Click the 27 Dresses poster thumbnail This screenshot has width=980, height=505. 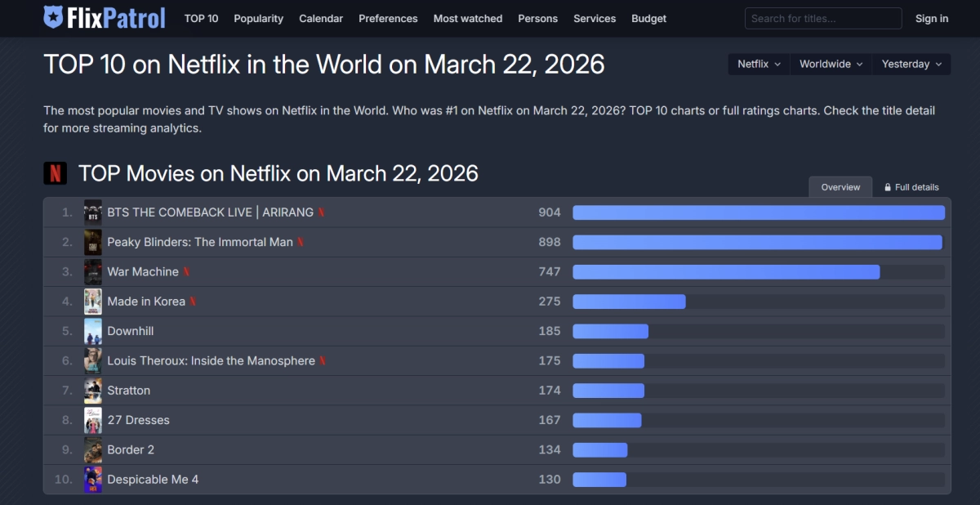pos(93,420)
